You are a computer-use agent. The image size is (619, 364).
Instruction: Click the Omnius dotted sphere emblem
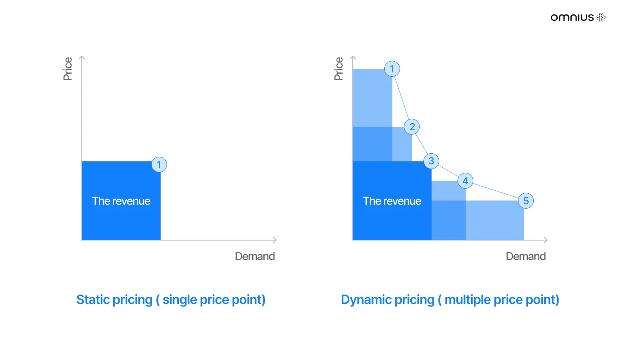pyautogui.click(x=601, y=17)
